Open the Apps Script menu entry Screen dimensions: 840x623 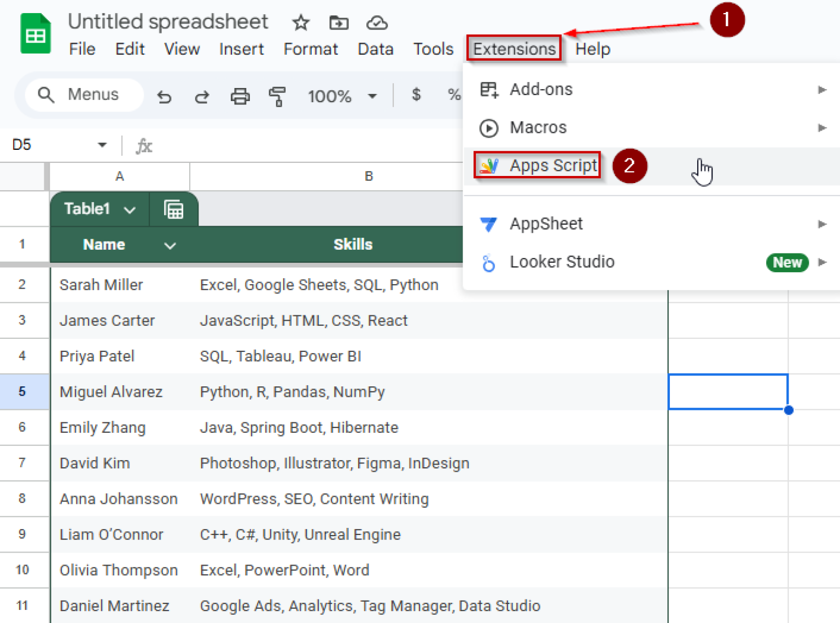(x=552, y=166)
